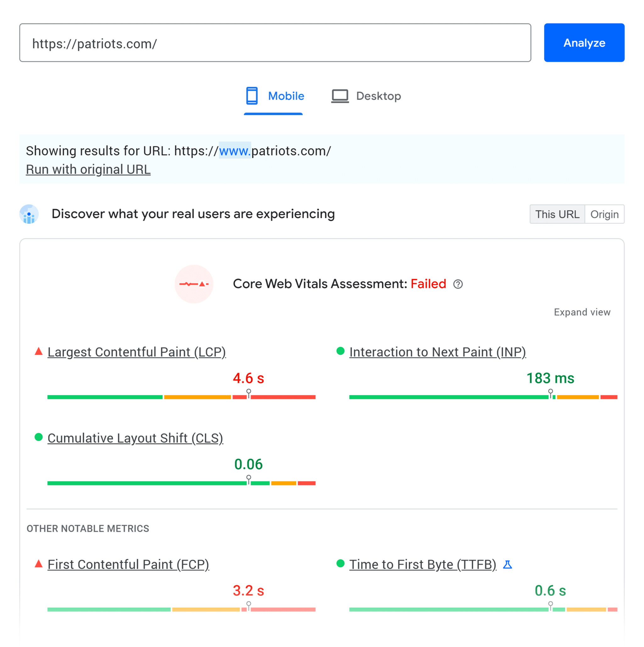The width and height of the screenshot is (644, 647).
Task: Click the 0.06 CLS value
Action: (249, 464)
